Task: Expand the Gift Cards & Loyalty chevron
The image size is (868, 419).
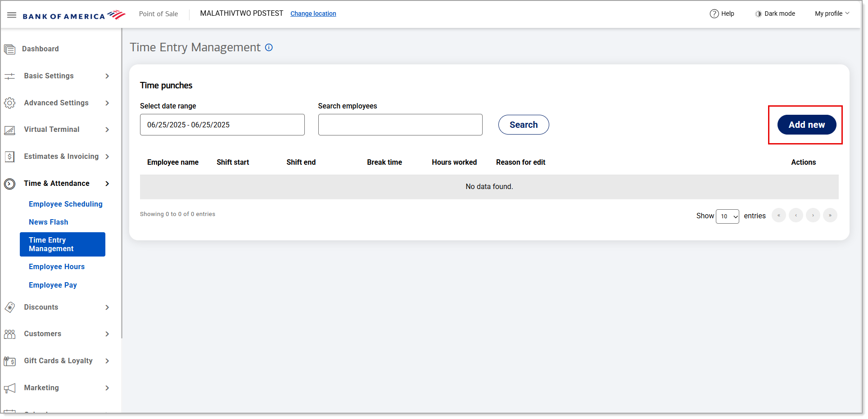Action: tap(107, 361)
